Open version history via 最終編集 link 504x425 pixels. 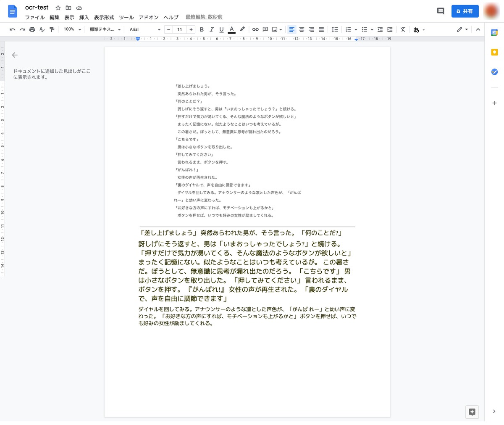coord(204,17)
